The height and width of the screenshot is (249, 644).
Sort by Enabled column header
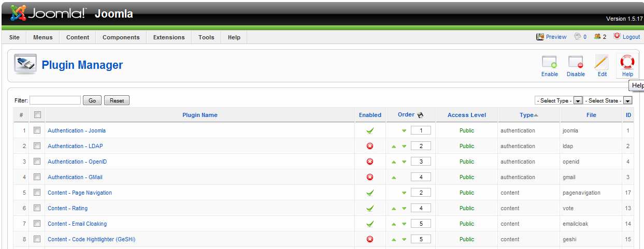pos(370,115)
